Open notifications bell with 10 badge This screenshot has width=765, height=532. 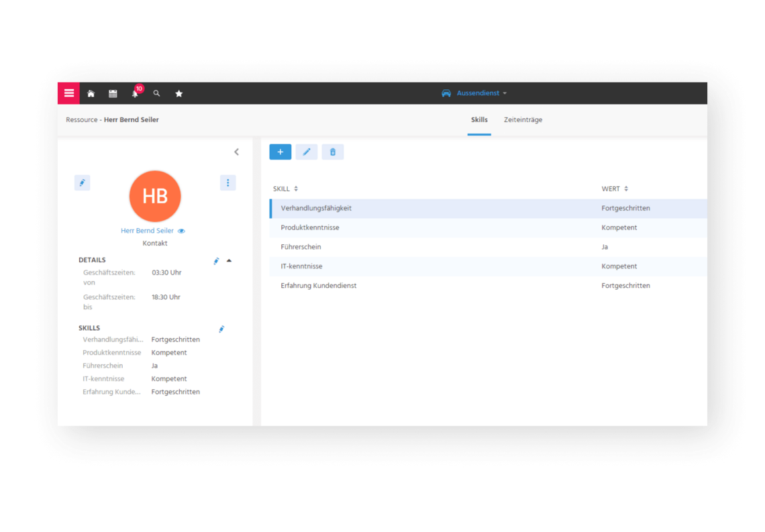[x=135, y=94]
